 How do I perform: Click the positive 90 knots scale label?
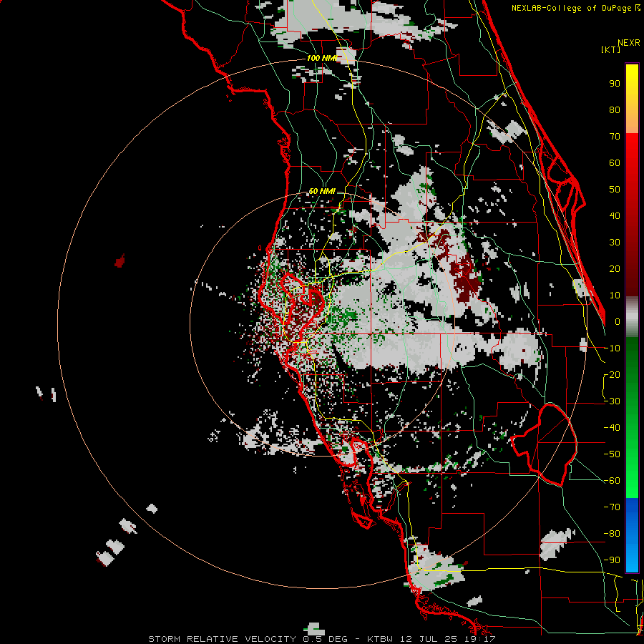click(615, 84)
